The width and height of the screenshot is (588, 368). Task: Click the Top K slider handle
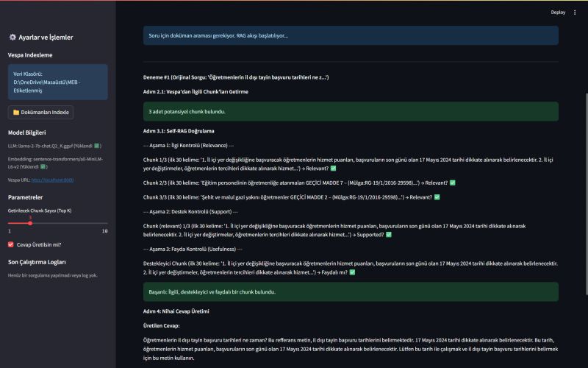point(30,223)
